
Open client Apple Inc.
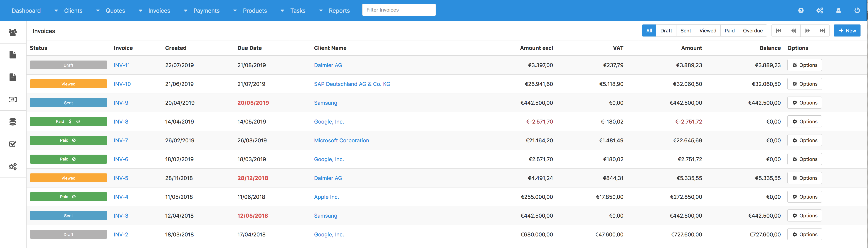326,197
